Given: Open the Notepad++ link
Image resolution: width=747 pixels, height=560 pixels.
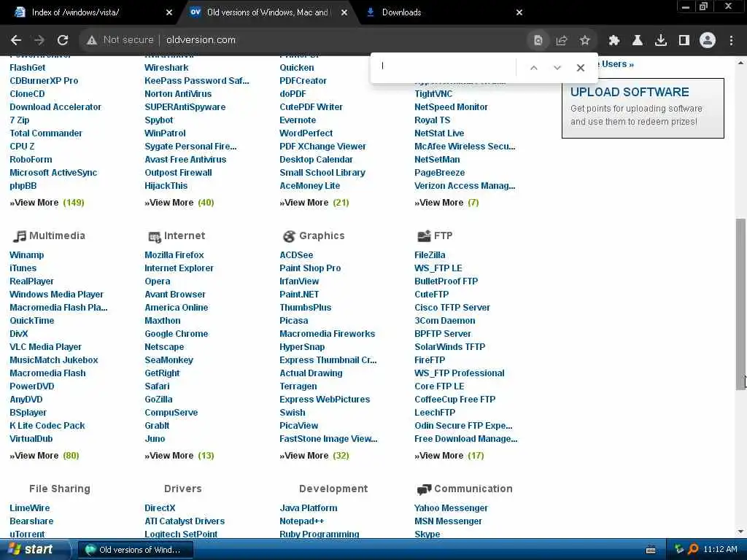Looking at the screenshot, I should coord(301,521).
